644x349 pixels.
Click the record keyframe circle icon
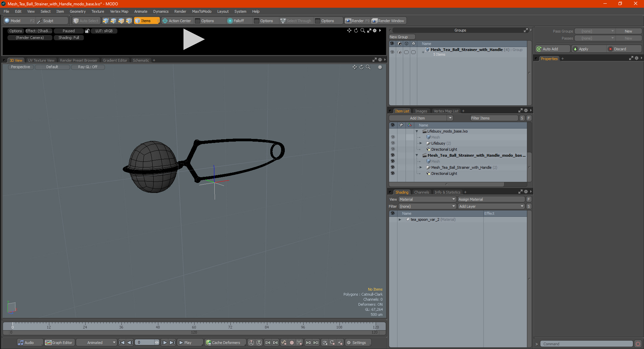[x=291, y=343]
